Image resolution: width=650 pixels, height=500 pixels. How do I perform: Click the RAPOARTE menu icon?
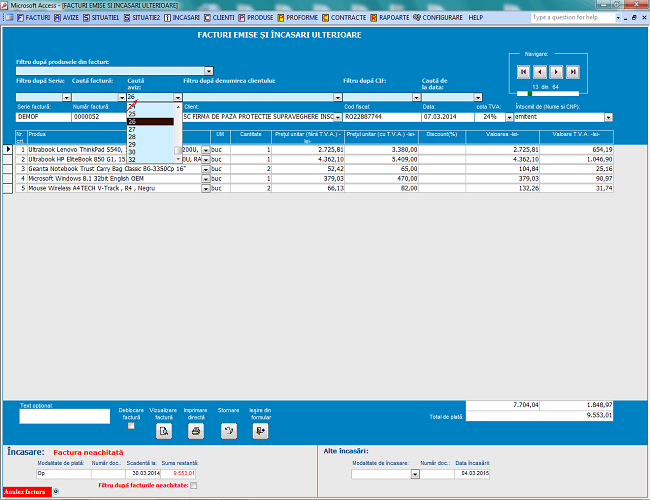coord(374,18)
